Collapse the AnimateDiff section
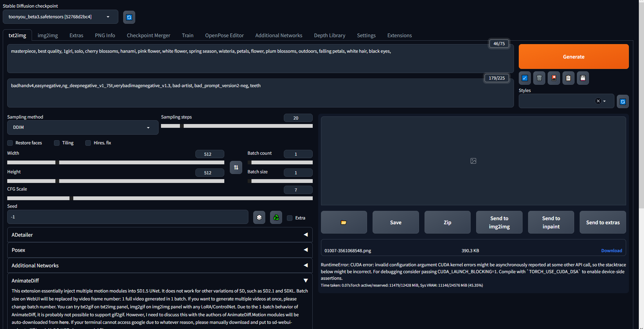Screen dimensions: 644x329 (305, 280)
